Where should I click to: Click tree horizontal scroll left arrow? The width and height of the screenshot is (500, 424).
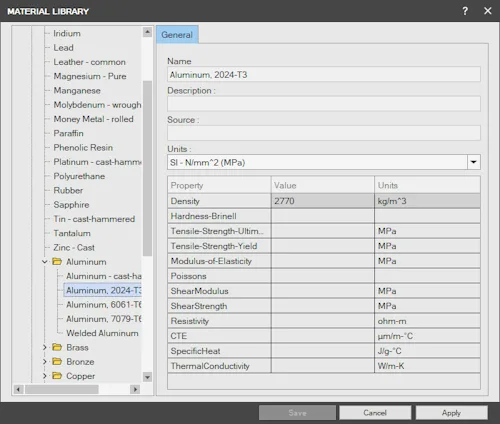[18, 389]
